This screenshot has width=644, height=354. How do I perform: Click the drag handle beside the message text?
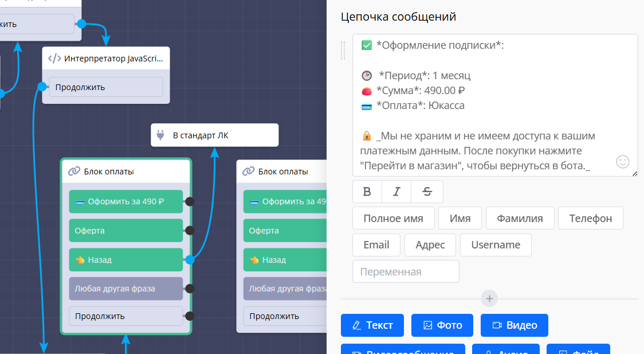point(343,50)
